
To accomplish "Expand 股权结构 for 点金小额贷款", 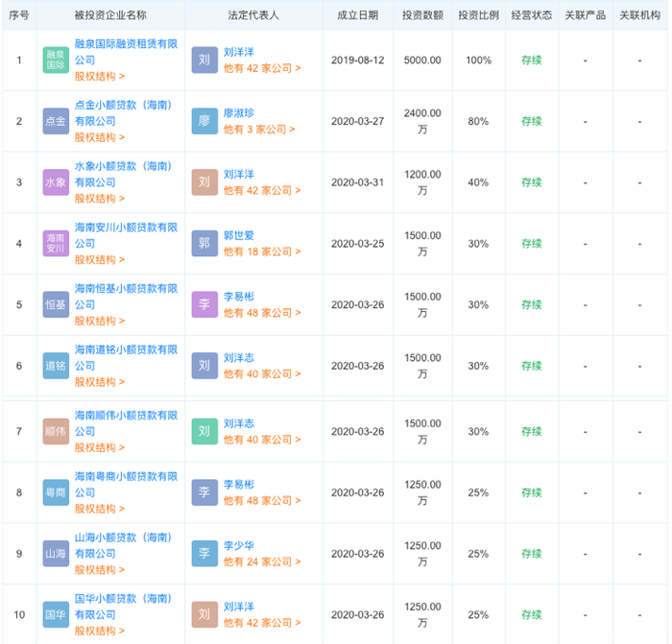I will click(100, 137).
